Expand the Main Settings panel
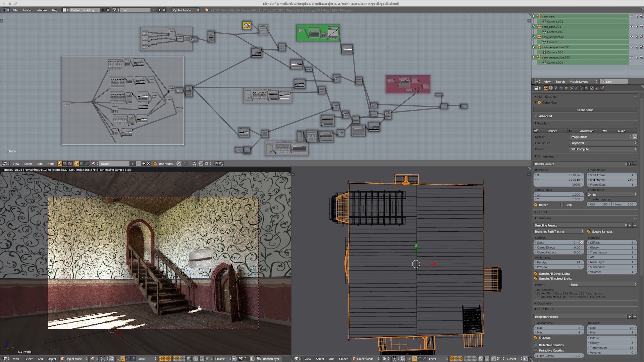This screenshot has height=362, width=644. point(547,96)
